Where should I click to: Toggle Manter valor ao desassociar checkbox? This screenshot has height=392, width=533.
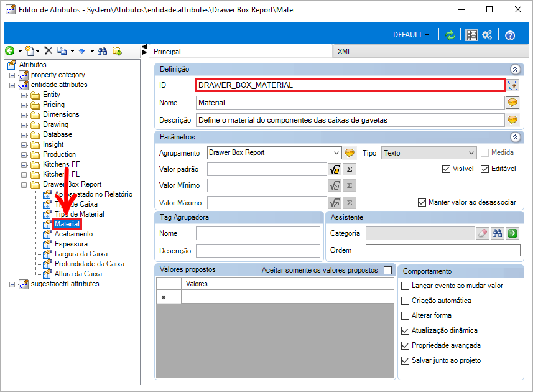(x=422, y=202)
